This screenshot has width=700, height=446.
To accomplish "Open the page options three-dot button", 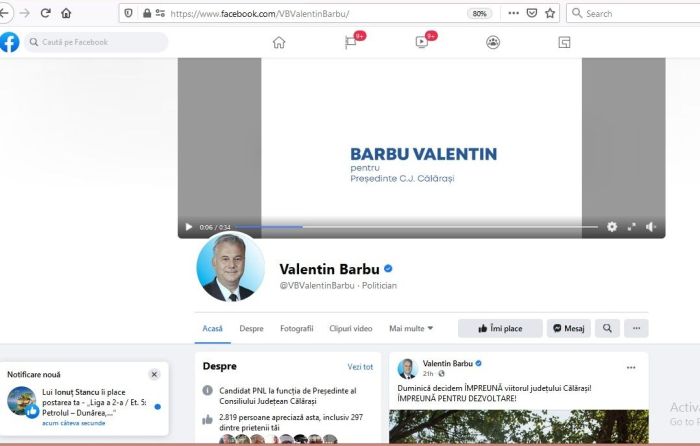I will pyautogui.click(x=636, y=328).
